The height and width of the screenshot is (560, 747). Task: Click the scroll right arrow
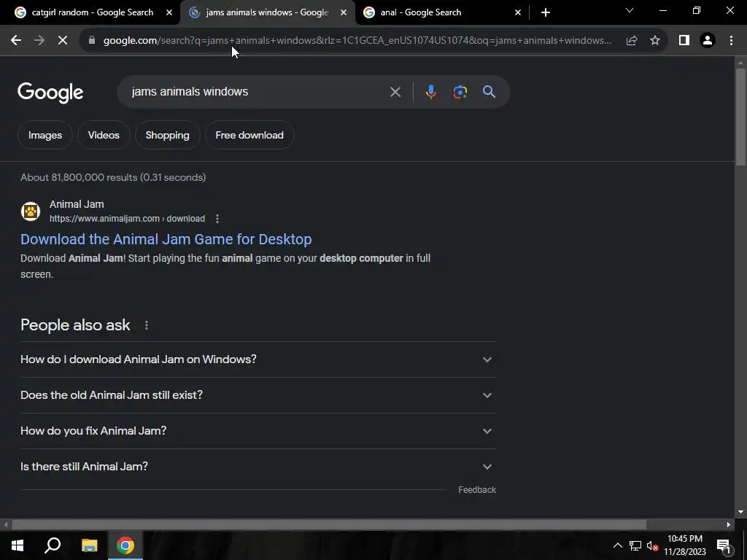pos(729,525)
